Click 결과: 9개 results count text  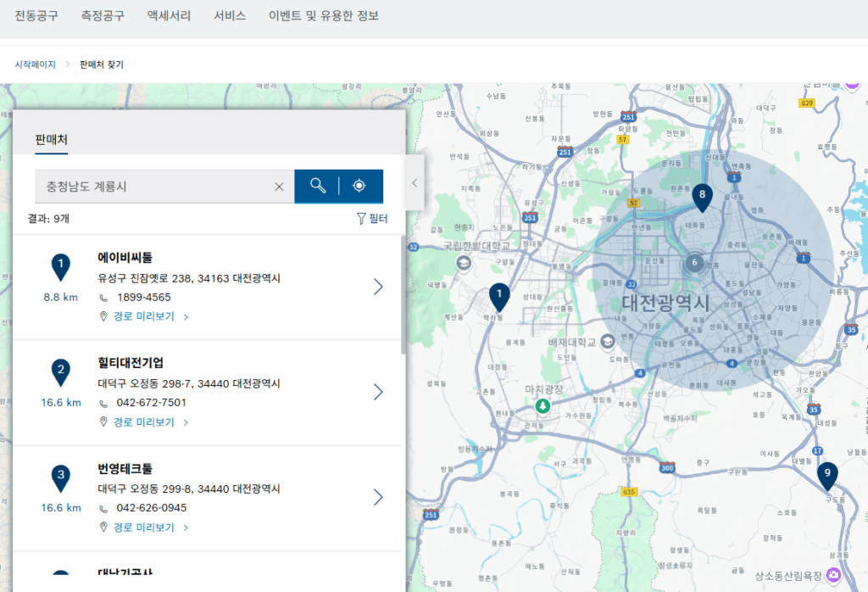coord(48,219)
